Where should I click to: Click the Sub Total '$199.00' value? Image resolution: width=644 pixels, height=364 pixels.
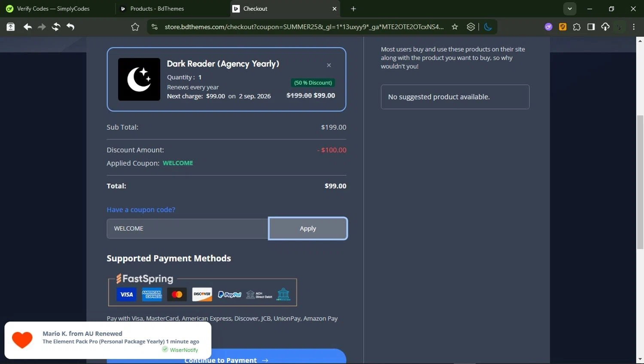pos(334,127)
